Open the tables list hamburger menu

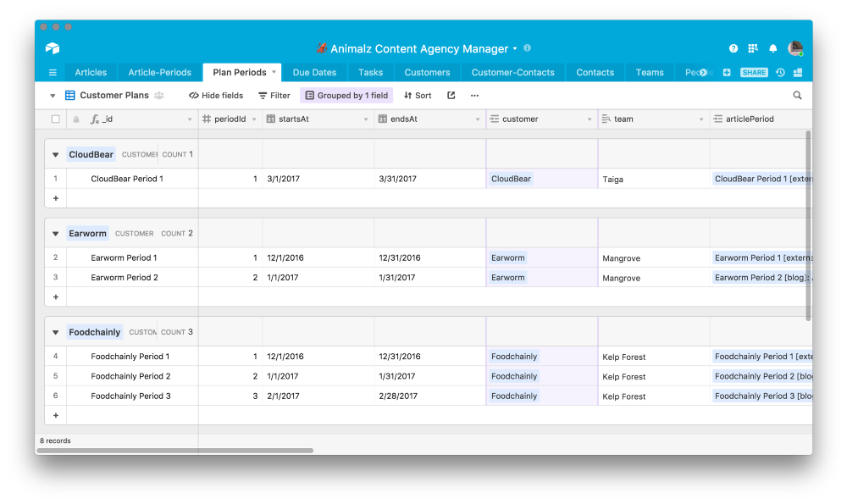53,72
